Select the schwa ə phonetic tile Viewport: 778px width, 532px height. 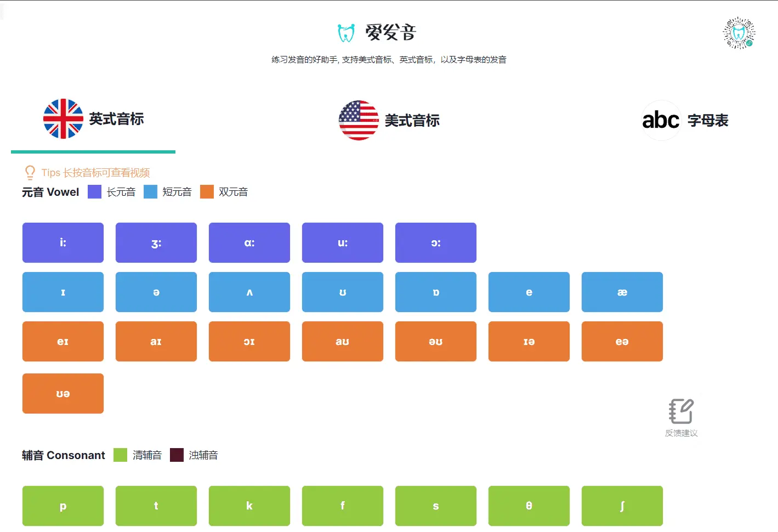click(x=156, y=292)
